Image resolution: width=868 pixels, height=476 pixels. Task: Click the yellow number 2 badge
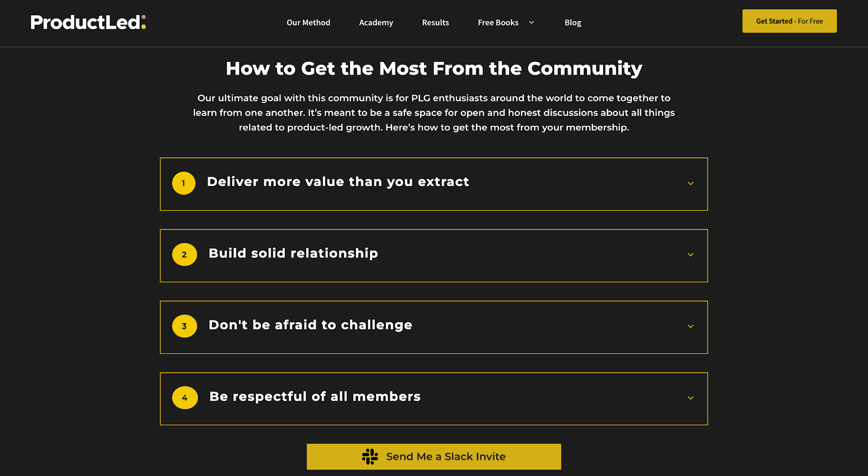(x=184, y=255)
